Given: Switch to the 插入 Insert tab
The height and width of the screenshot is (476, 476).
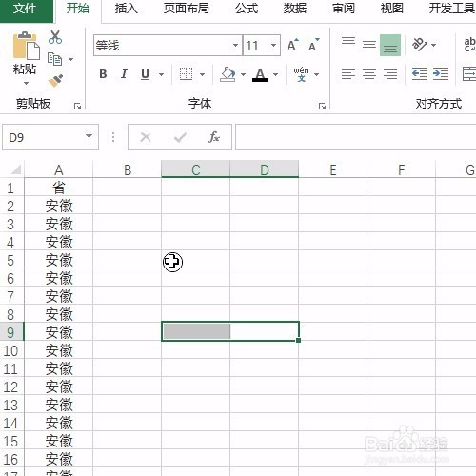Looking at the screenshot, I should pos(127,9).
